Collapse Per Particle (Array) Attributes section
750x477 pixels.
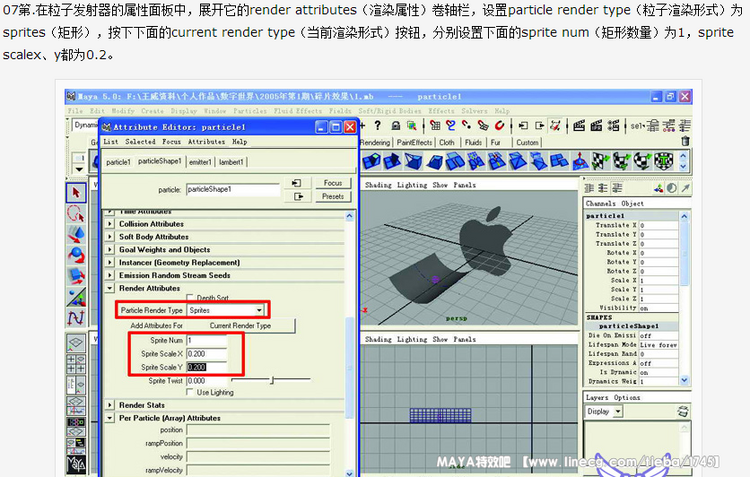pos(110,418)
